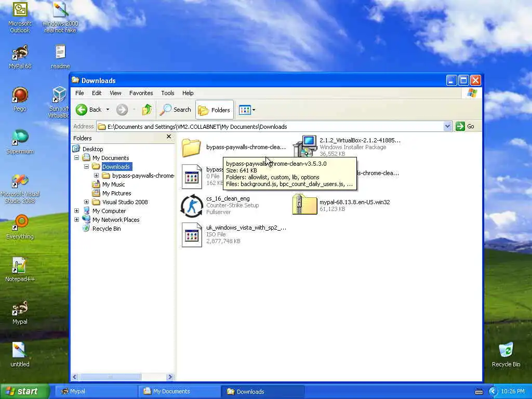
Task: Close the Folders pane
Action: 169,137
